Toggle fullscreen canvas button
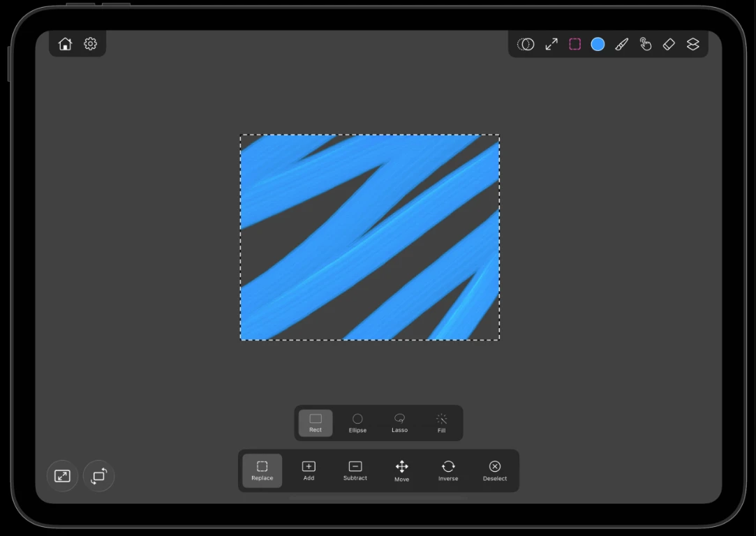756x536 pixels. [x=62, y=476]
